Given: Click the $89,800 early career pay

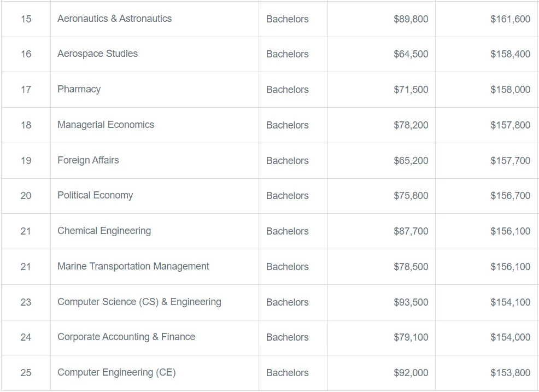Looking at the screenshot, I should click(411, 19).
